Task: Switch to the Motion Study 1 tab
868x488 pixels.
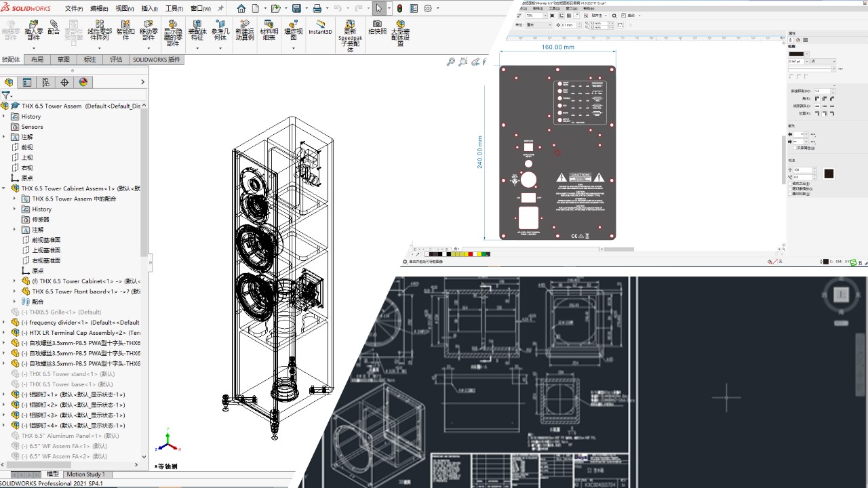Action: coord(85,474)
